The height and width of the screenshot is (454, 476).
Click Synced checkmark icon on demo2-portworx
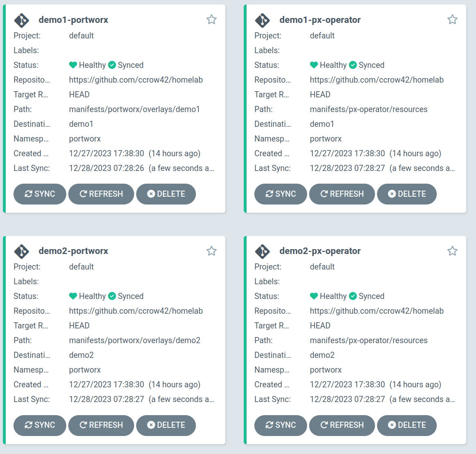(112, 296)
